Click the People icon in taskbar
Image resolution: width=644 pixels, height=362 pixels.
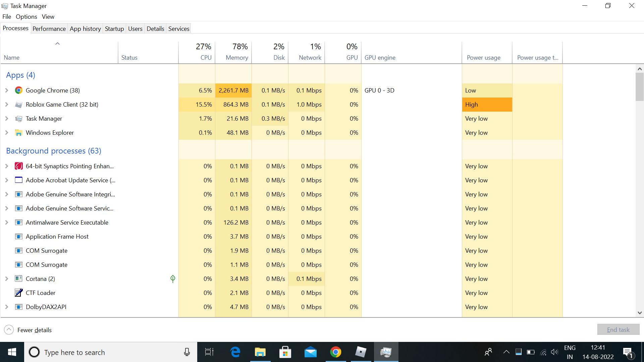coord(488,352)
